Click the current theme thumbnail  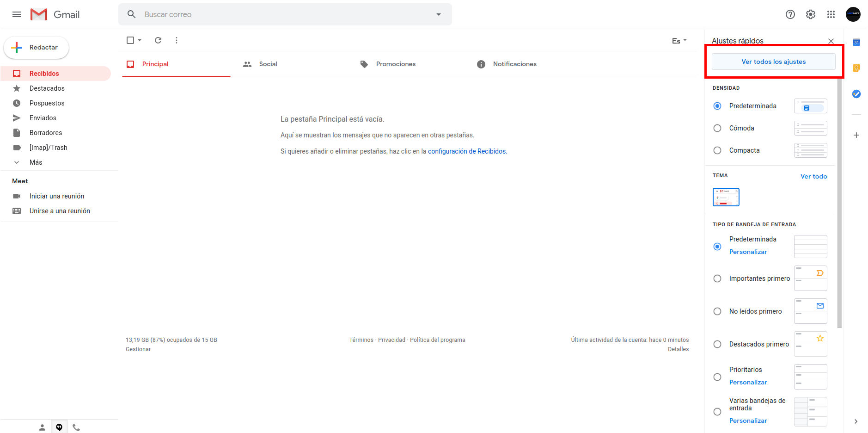click(x=726, y=197)
